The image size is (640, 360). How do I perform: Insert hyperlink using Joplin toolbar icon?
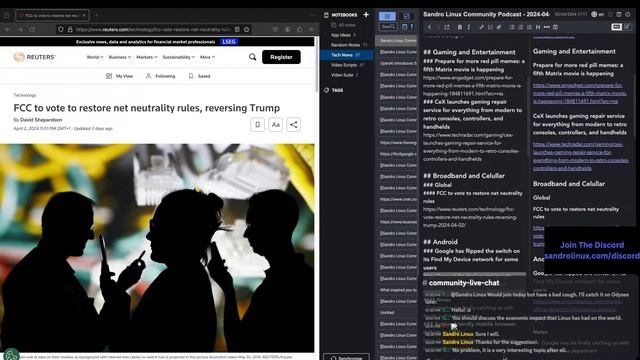pos(482,27)
